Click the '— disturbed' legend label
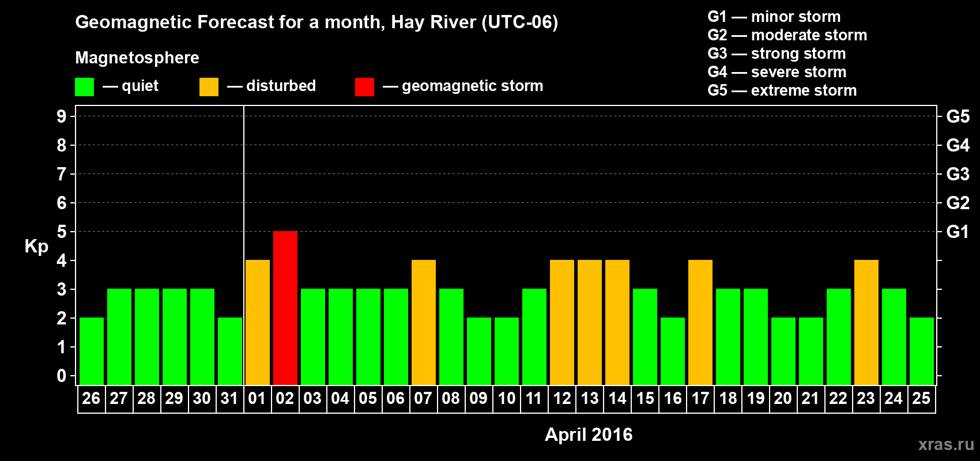Screen dimensions: 980x461 point(272,86)
